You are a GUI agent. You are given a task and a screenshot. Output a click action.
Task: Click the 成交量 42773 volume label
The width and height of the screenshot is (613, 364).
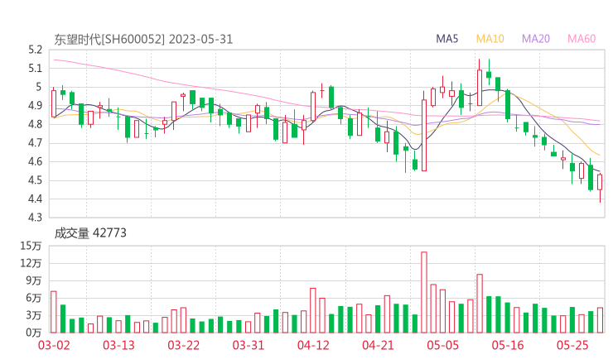tap(90, 233)
